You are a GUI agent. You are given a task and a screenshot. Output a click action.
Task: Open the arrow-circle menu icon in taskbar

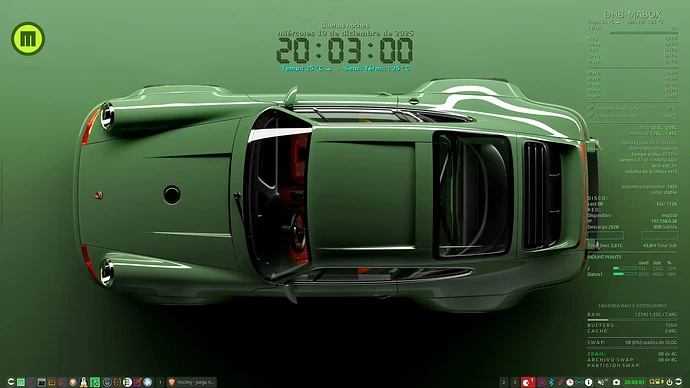[x=11, y=382]
